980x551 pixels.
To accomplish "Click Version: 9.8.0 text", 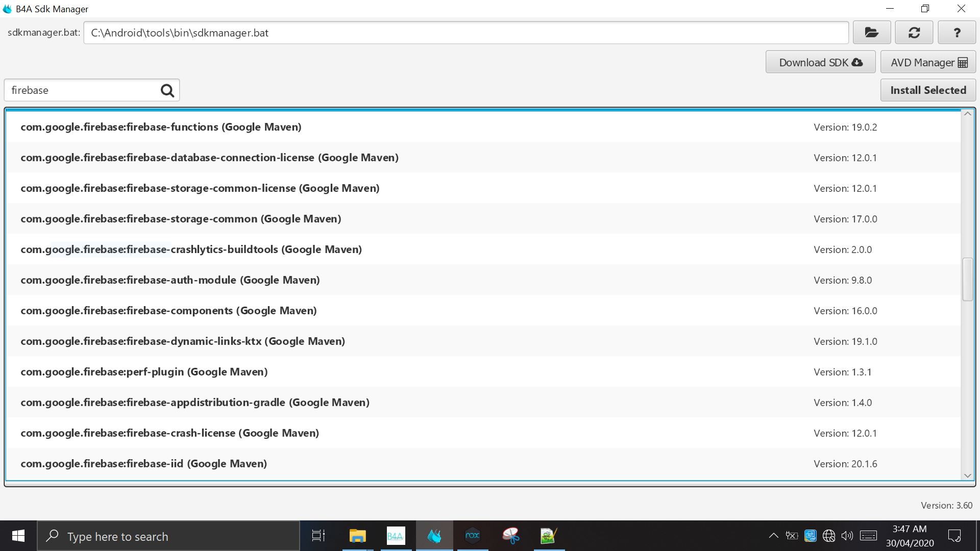I will coord(843,280).
